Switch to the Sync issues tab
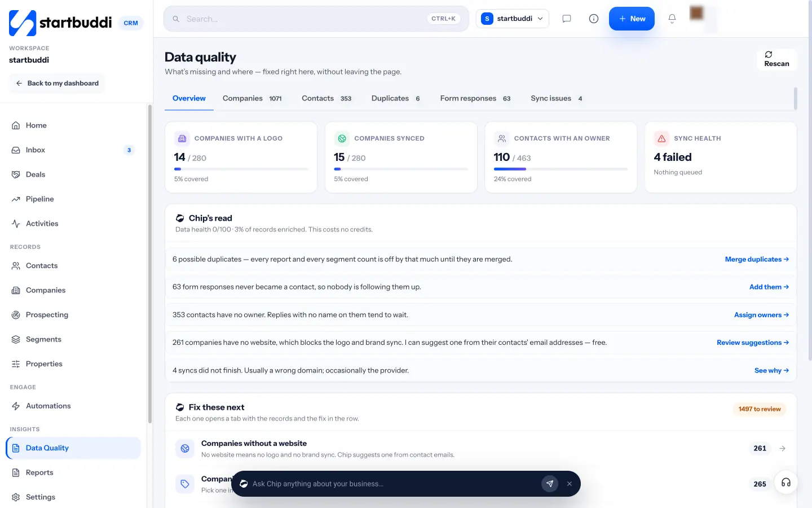This screenshot has height=508, width=812. (557, 98)
